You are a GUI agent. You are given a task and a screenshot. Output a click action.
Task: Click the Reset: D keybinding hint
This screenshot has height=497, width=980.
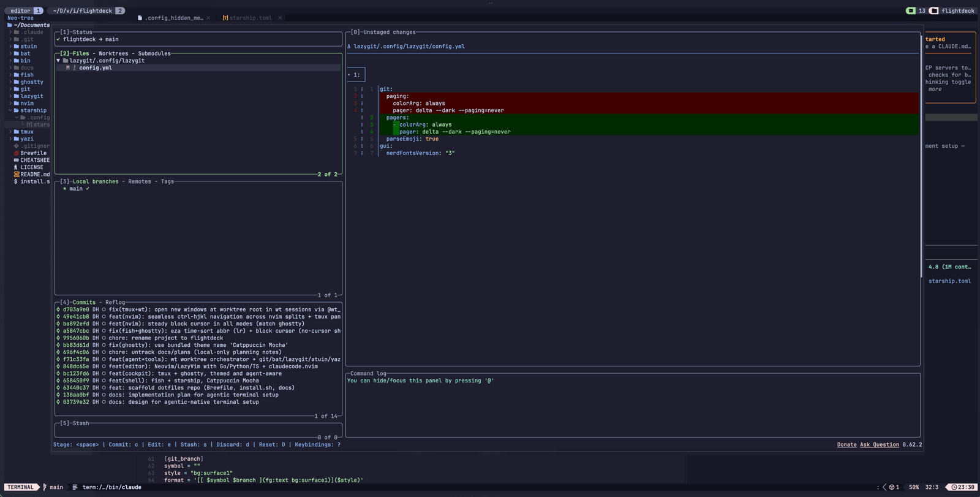pyautogui.click(x=272, y=445)
